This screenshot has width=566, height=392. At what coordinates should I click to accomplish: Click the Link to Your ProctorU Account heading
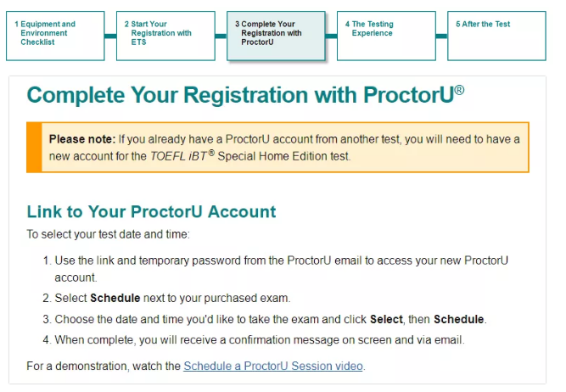(x=151, y=211)
